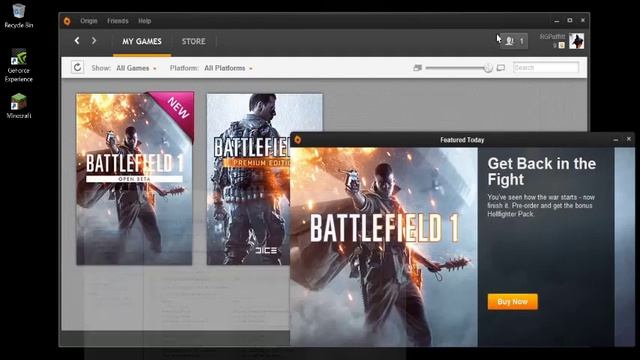Click the Get Back in the Fight headline
The width and height of the screenshot is (640, 360).
[542, 171]
